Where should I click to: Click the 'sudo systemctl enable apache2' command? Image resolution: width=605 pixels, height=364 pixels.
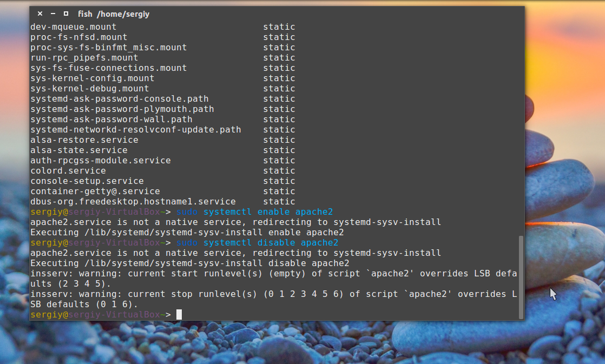pos(254,212)
